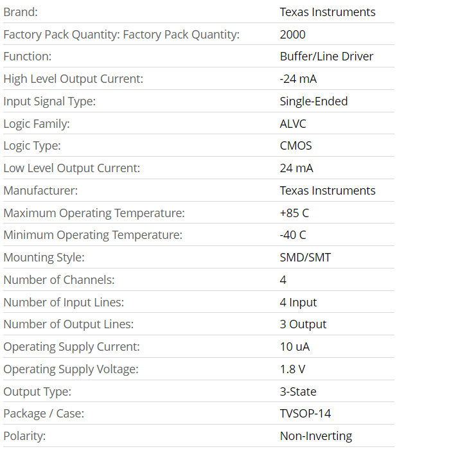Click the 4 Input value
The width and height of the screenshot is (476, 449).
[x=298, y=303]
